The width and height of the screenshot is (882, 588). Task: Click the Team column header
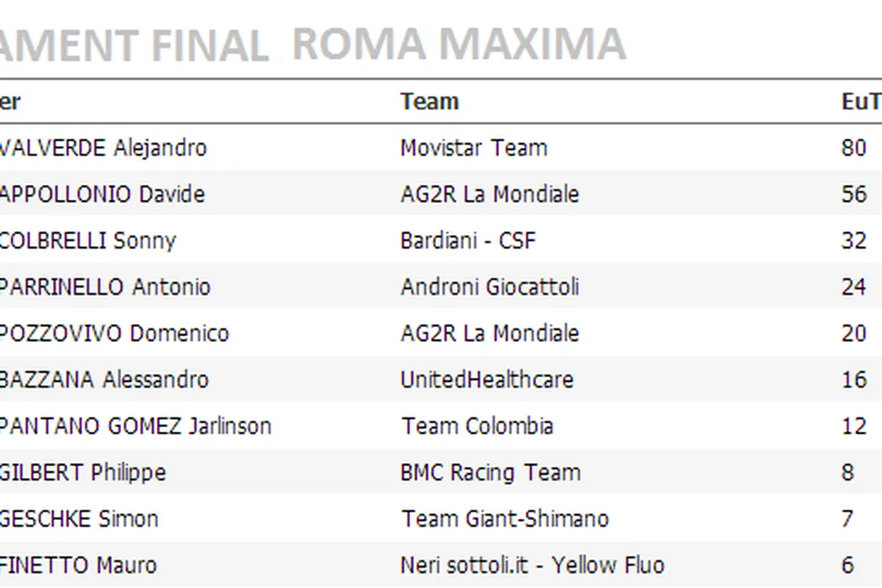click(429, 102)
